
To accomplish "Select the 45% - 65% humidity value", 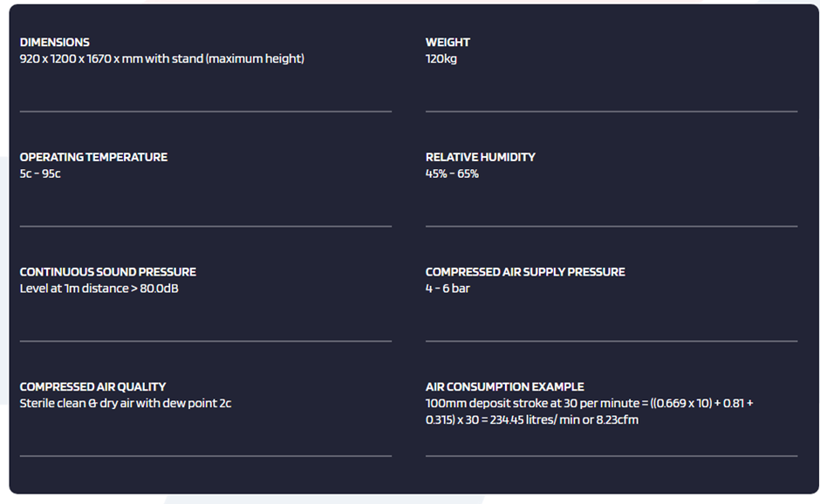I will click(x=453, y=174).
